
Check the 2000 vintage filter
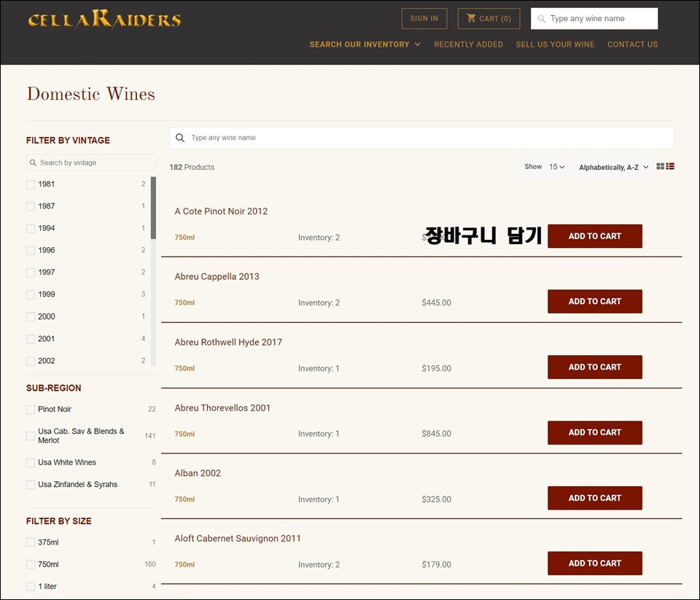(x=31, y=317)
